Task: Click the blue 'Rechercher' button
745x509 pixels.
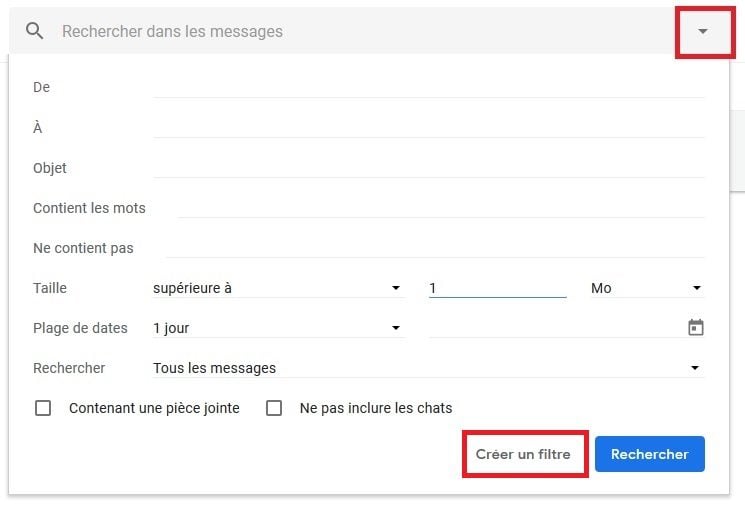Action: coord(649,454)
